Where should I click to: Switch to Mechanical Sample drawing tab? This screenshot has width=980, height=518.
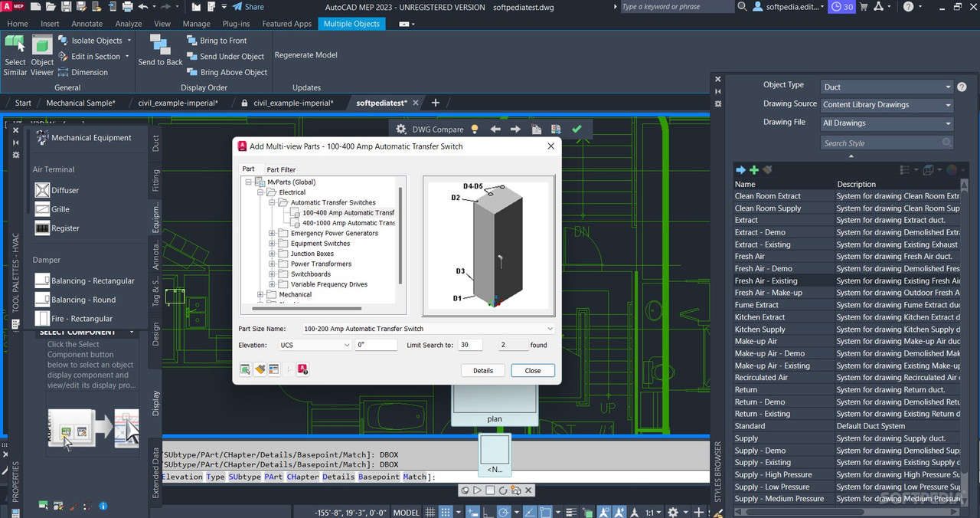pos(80,103)
